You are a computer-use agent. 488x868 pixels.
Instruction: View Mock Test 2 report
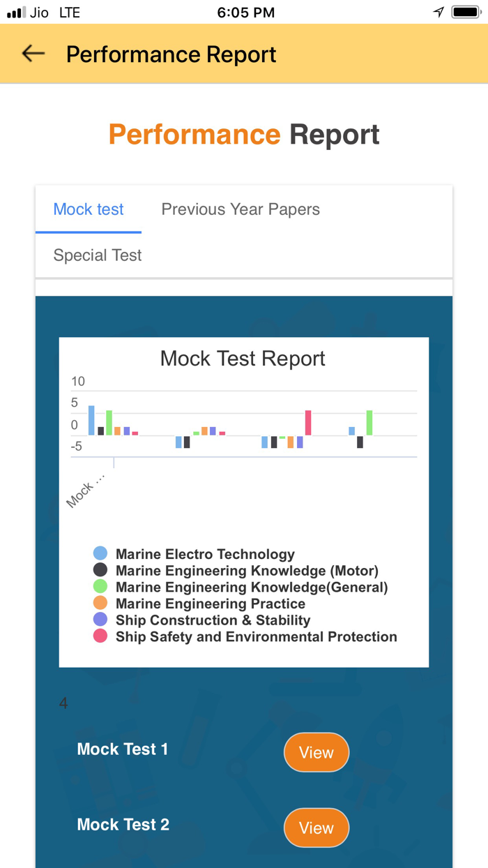[x=316, y=828]
